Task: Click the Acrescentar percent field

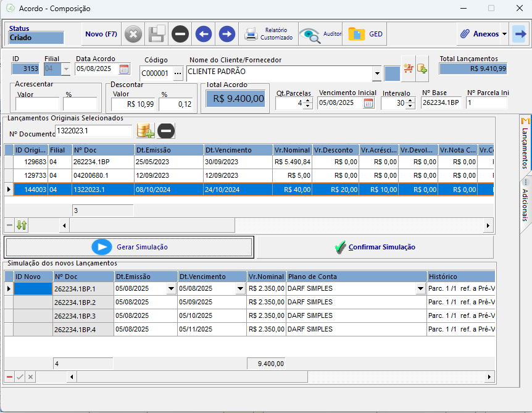Action: point(80,104)
